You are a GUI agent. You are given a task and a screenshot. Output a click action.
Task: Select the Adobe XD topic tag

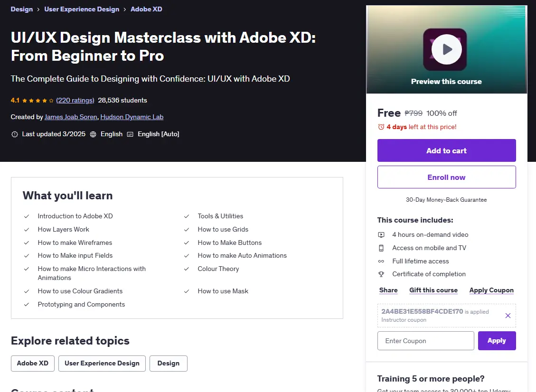coord(32,364)
